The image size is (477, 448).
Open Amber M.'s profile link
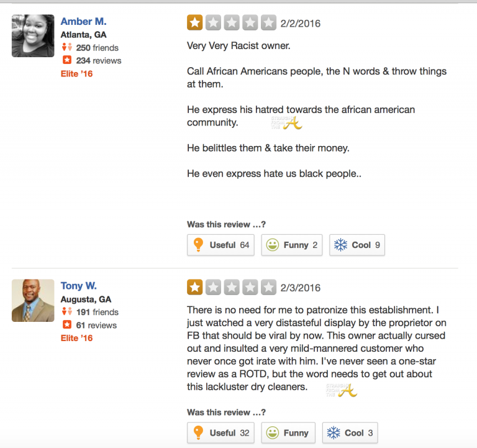pos(83,22)
